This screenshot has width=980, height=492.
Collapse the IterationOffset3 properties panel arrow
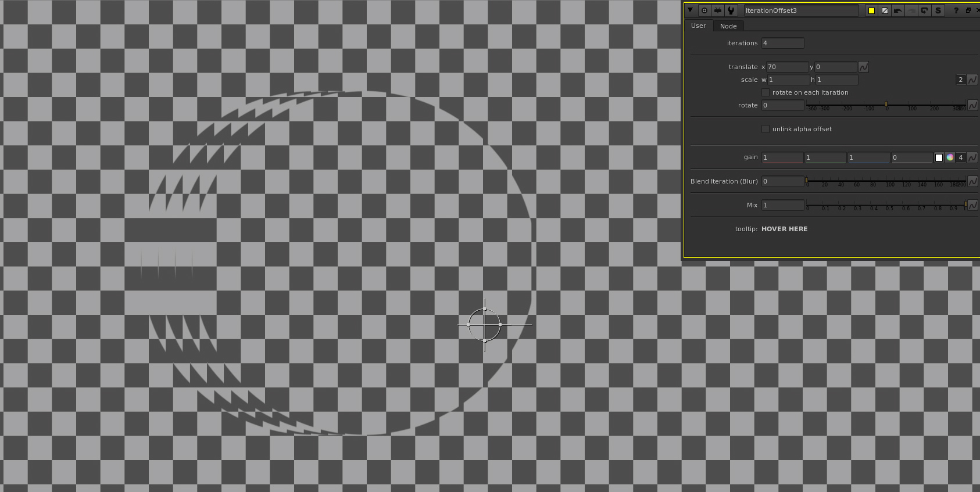pyautogui.click(x=690, y=10)
